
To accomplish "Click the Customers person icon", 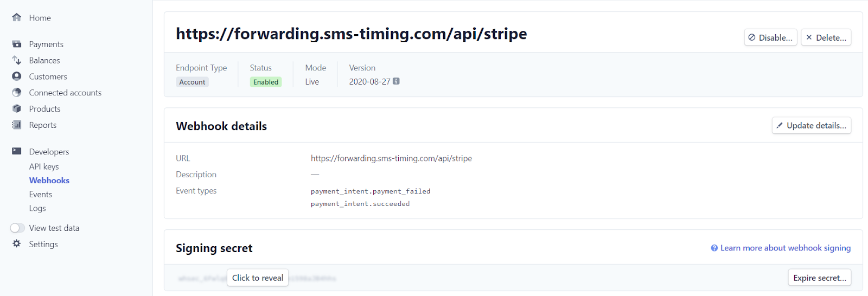I will pos(17,76).
